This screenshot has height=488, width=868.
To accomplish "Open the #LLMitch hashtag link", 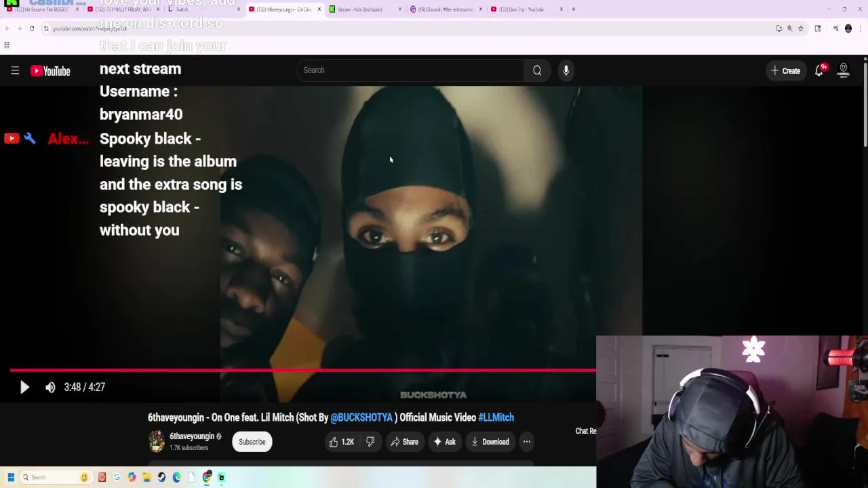I will 496,418.
